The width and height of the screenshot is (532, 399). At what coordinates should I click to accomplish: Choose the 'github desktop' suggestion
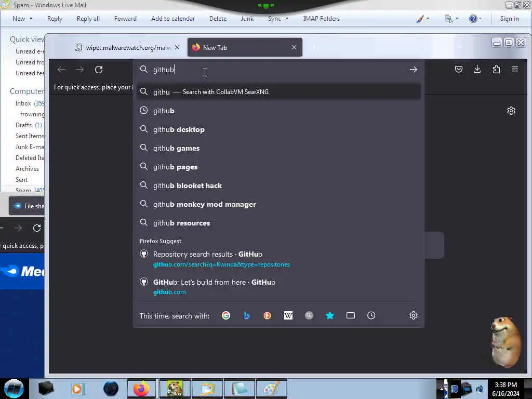pos(278,129)
